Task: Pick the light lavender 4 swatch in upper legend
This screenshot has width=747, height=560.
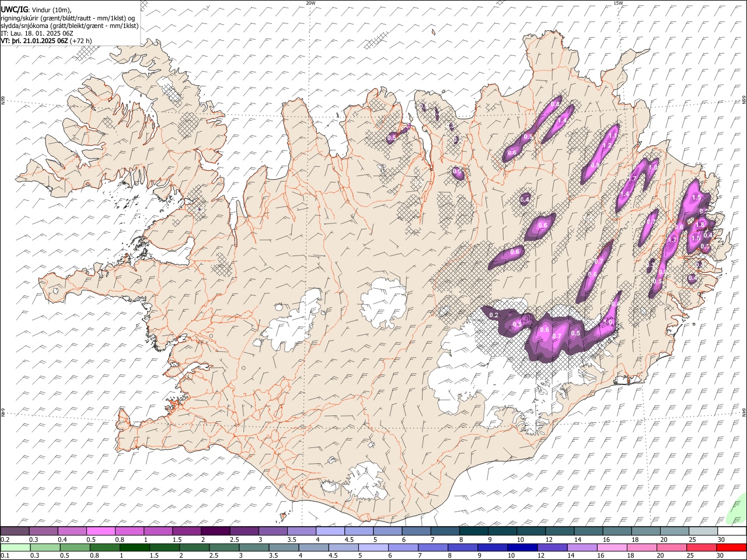Action: pyautogui.click(x=330, y=531)
